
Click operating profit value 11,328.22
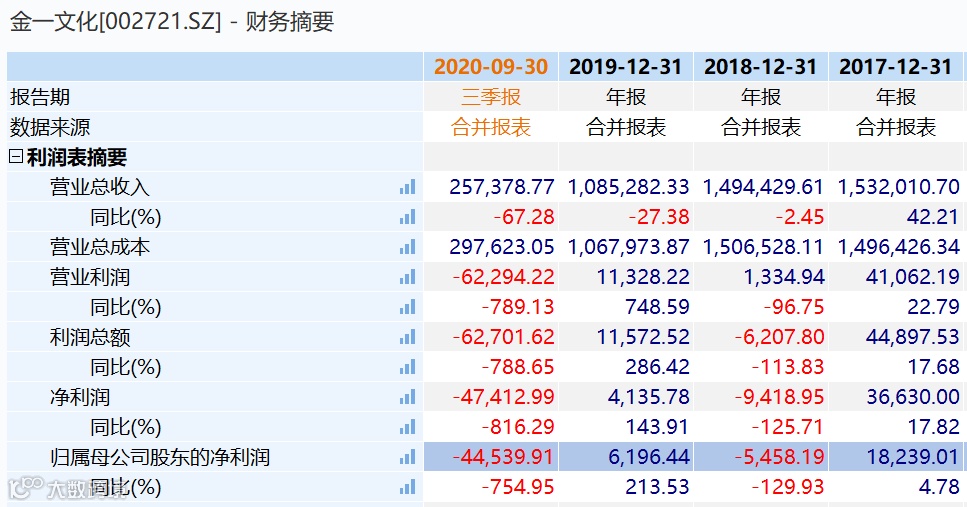pyautogui.click(x=643, y=277)
